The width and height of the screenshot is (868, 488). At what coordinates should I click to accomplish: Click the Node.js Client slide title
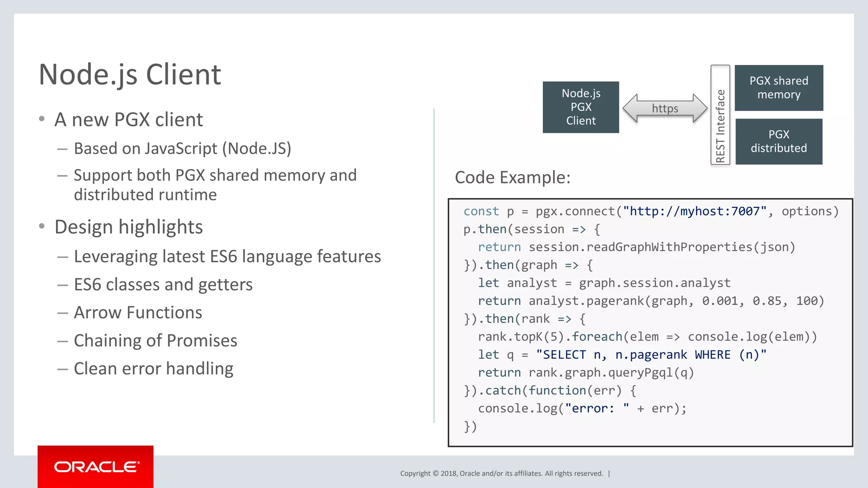[x=130, y=75]
